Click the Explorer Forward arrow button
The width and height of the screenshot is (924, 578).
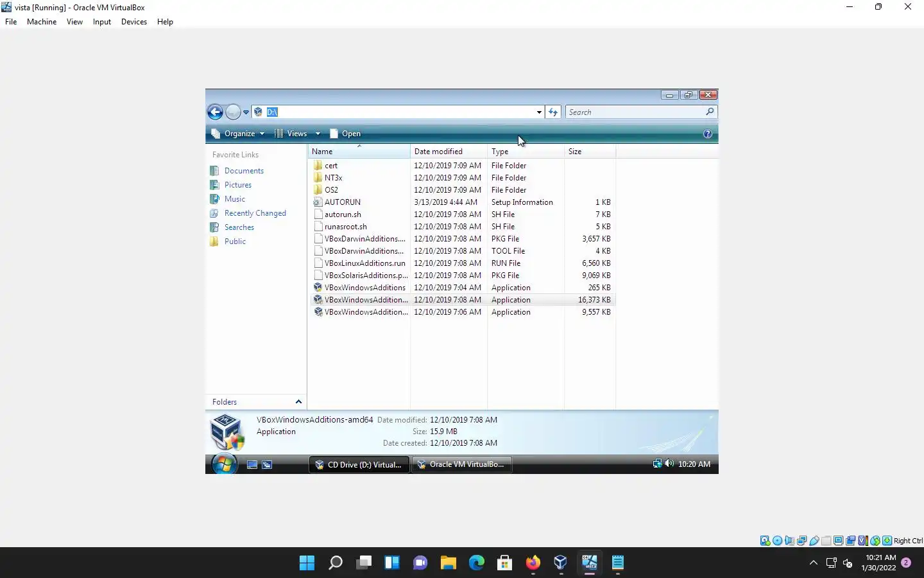coord(233,112)
